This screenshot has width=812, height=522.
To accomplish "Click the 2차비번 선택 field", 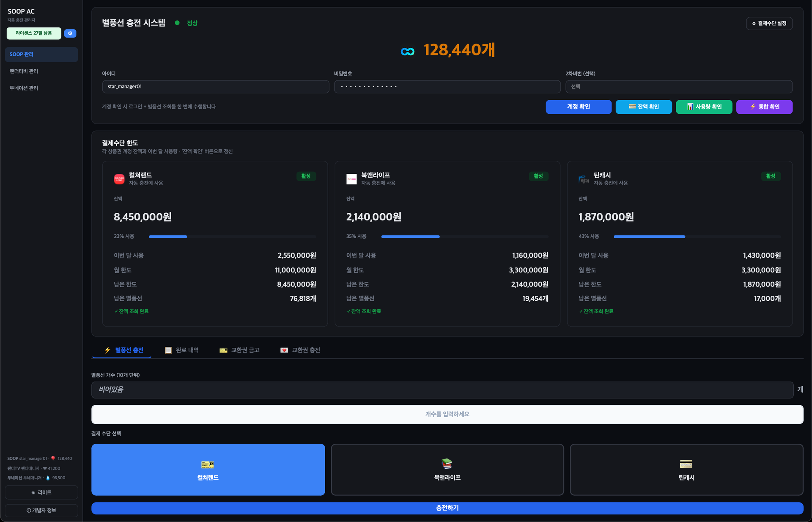I will (x=679, y=87).
